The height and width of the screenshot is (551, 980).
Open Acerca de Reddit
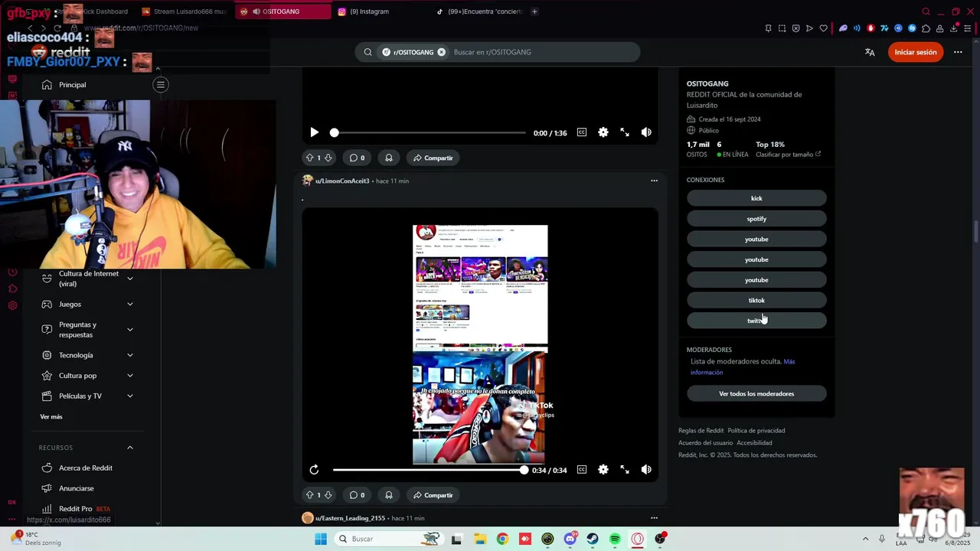point(86,468)
